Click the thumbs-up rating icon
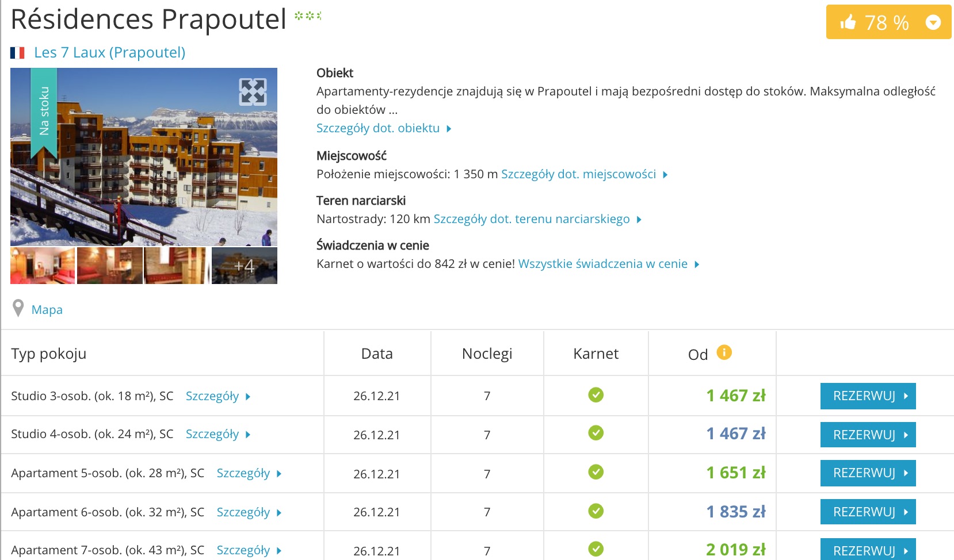Image resolution: width=954 pixels, height=560 pixels. point(848,22)
